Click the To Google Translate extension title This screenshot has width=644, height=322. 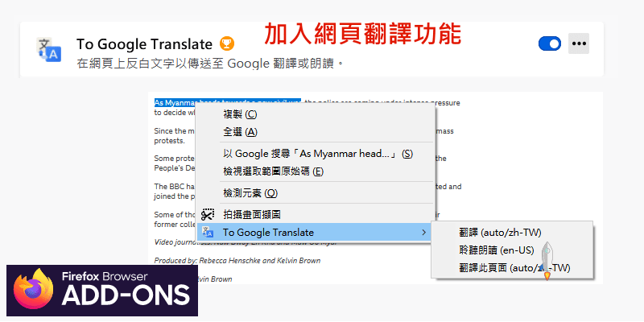(x=144, y=43)
